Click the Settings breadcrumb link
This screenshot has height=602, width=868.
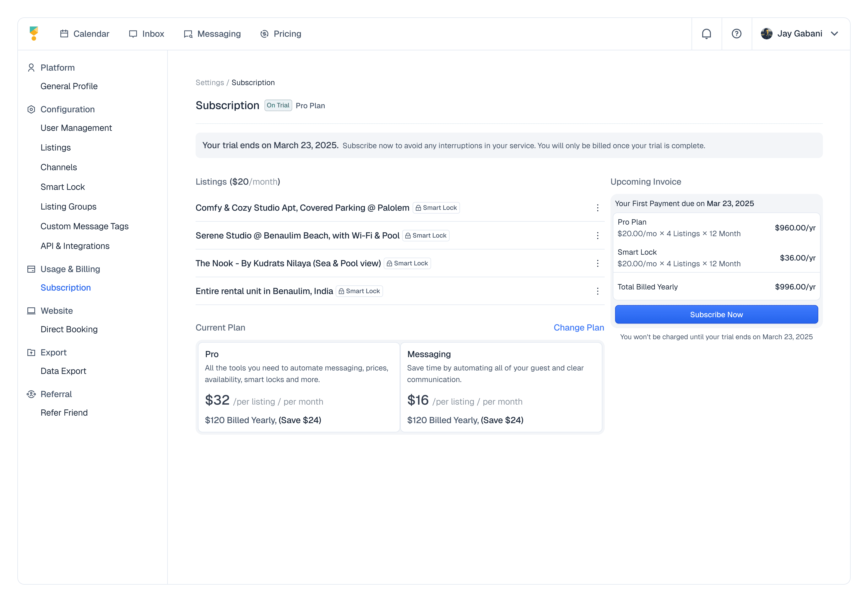(x=210, y=83)
